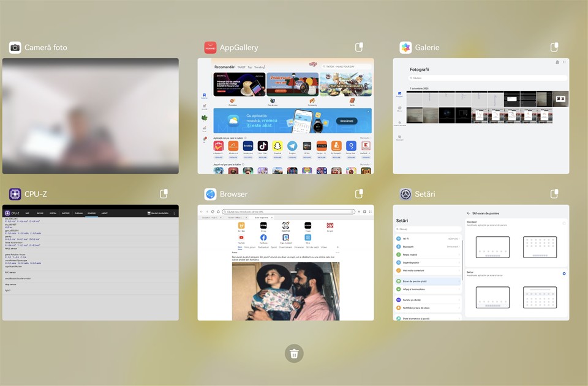This screenshot has height=386, width=588.
Task: Open the Browser preview card
Action: coord(285,263)
